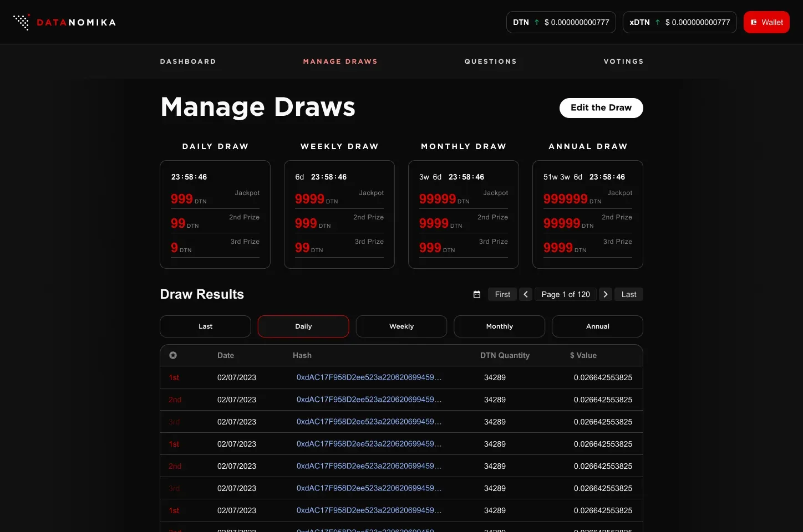
Task: Filter draw results by Weekly
Action: (402, 326)
